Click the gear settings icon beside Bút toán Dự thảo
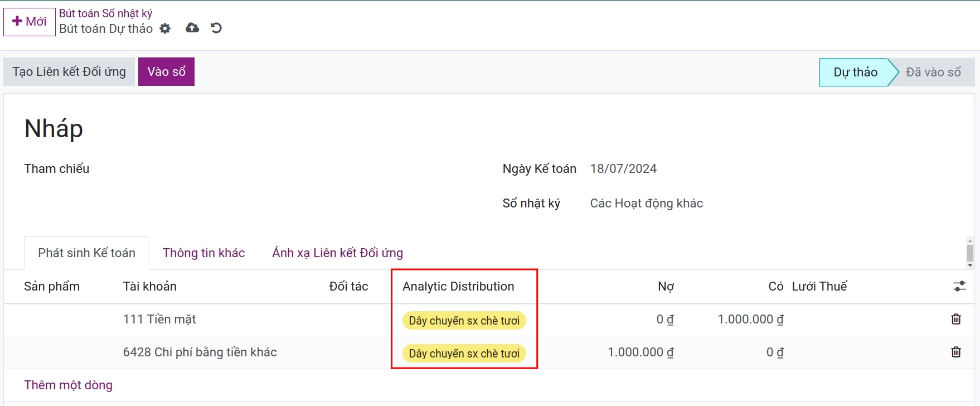Viewport: 980px width, 406px height. pos(165,28)
